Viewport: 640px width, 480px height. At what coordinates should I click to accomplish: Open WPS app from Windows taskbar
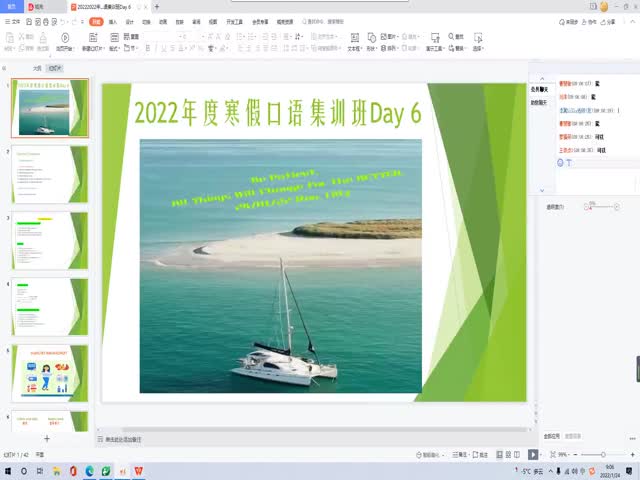coord(139,470)
